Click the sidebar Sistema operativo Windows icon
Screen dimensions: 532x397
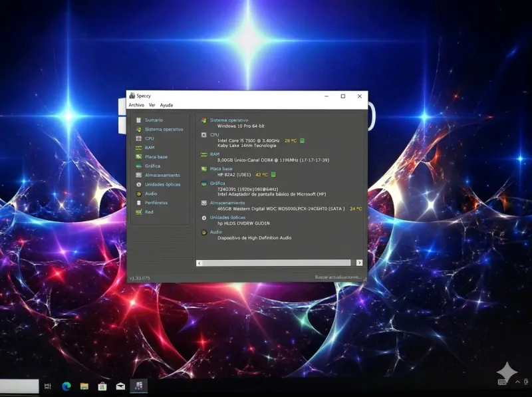pyautogui.click(x=138, y=129)
